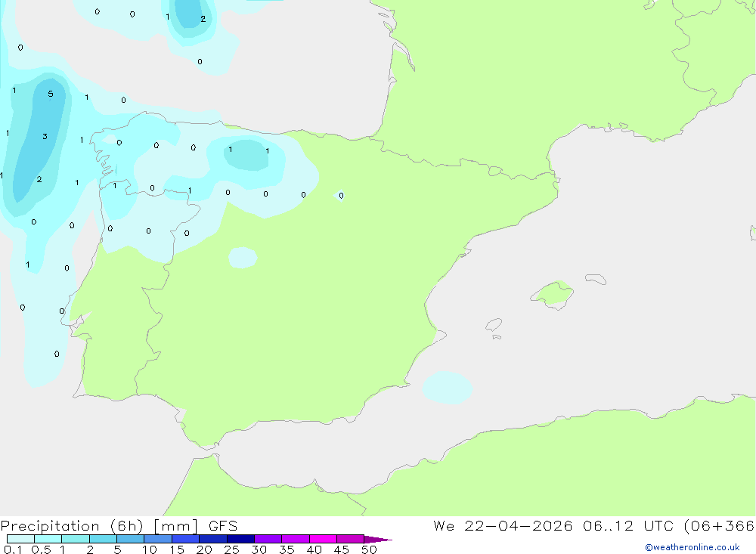
Task: Choose the 30–35 mm purple legend segment
Action: click(x=268, y=539)
